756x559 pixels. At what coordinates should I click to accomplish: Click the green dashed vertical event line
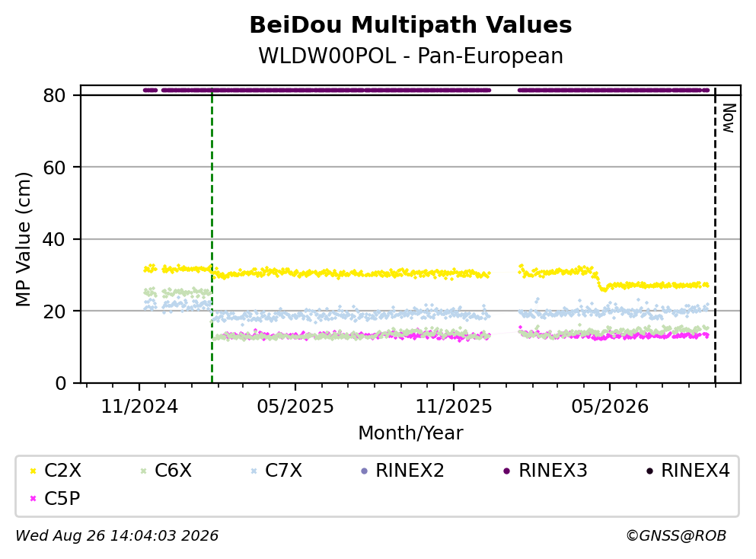(212, 235)
